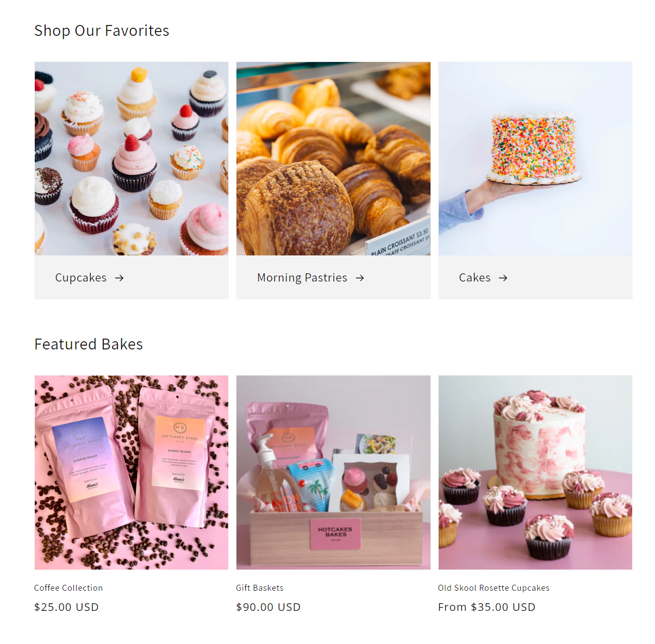The width and height of the screenshot is (655, 644).
Task: Click the Featured Bakes heading
Action: [89, 344]
